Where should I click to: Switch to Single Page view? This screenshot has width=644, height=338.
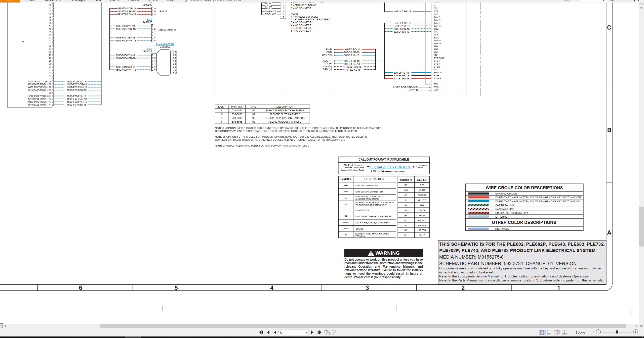(542, 332)
